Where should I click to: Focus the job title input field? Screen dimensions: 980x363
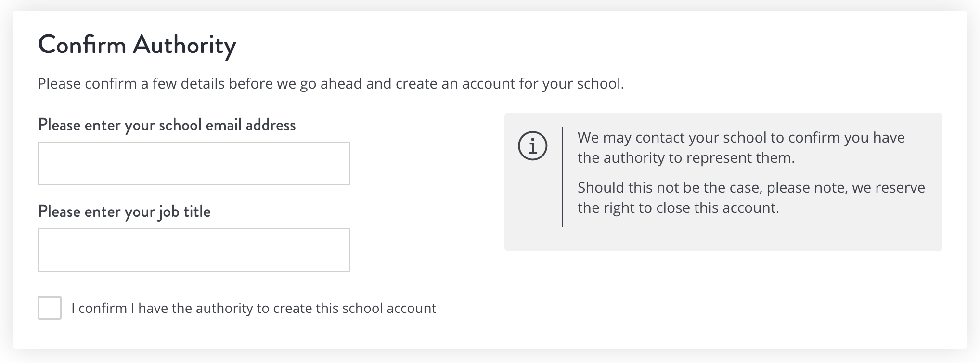tap(194, 250)
